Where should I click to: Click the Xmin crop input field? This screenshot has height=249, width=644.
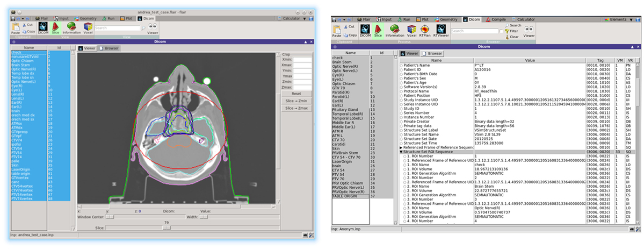pos(301,60)
